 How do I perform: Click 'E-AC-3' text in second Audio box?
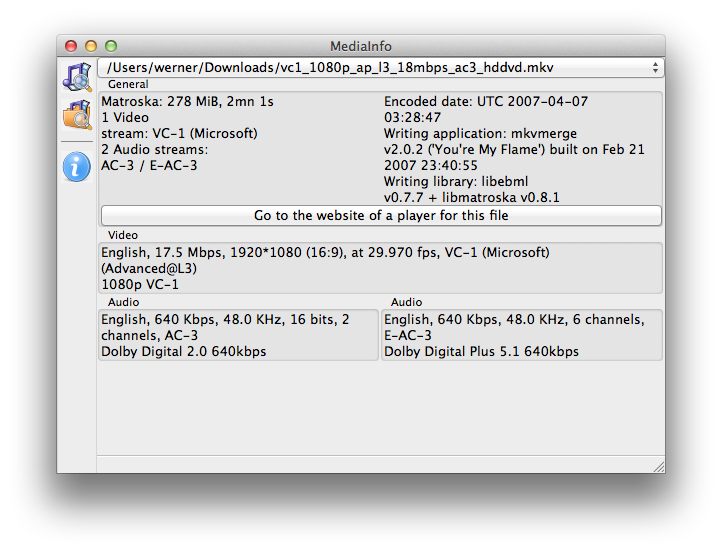tap(408, 336)
